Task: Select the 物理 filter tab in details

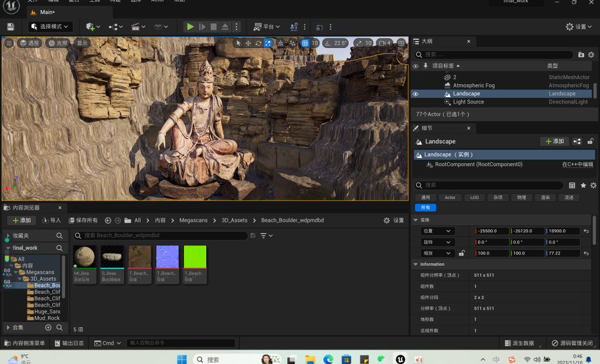Action: point(521,197)
